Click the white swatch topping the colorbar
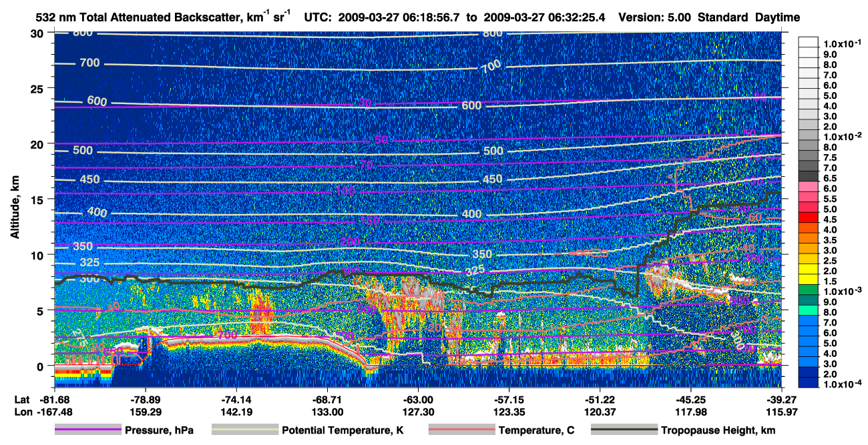The width and height of the screenshot is (868, 445). [809, 41]
